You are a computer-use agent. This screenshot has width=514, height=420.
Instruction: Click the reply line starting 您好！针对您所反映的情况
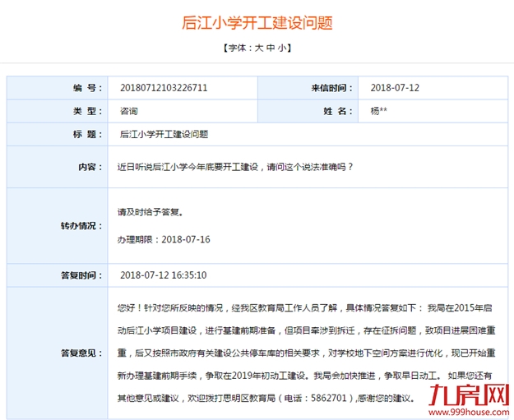pos(305,308)
